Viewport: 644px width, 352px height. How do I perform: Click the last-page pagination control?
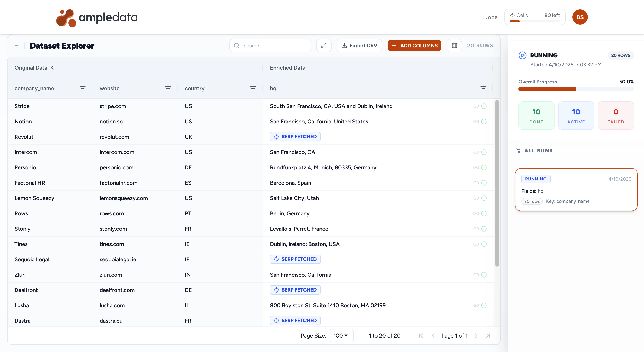click(488, 336)
